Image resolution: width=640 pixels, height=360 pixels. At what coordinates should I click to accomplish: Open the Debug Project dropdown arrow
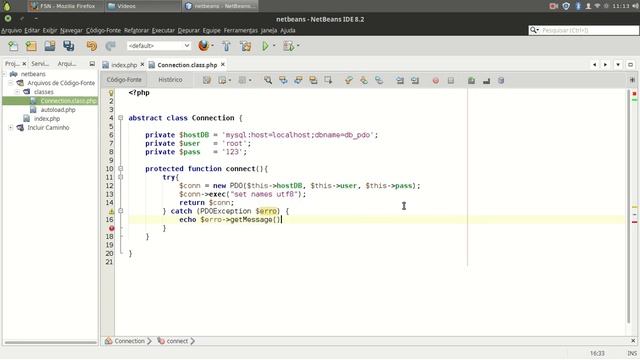[298, 46]
